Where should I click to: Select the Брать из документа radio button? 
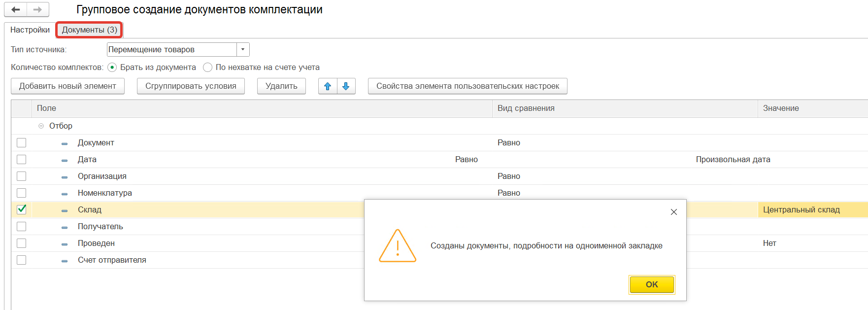(x=112, y=67)
